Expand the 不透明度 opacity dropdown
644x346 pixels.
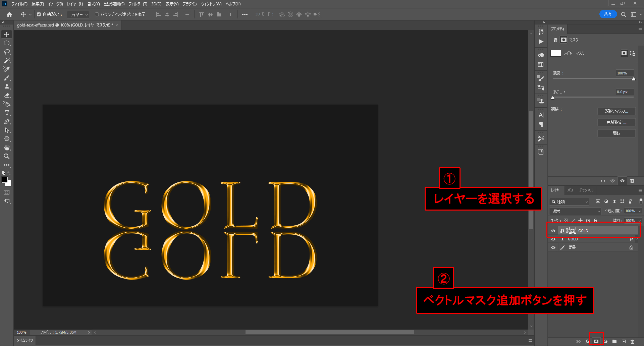(640, 211)
